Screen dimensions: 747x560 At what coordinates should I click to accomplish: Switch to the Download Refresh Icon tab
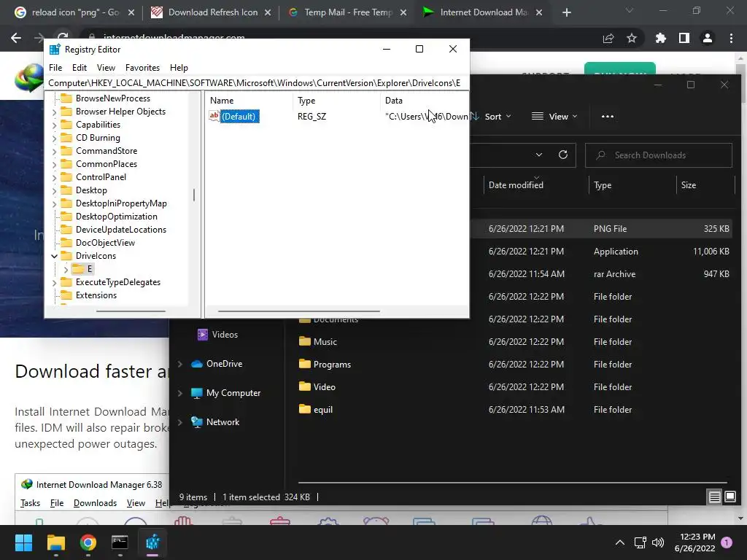click(211, 12)
